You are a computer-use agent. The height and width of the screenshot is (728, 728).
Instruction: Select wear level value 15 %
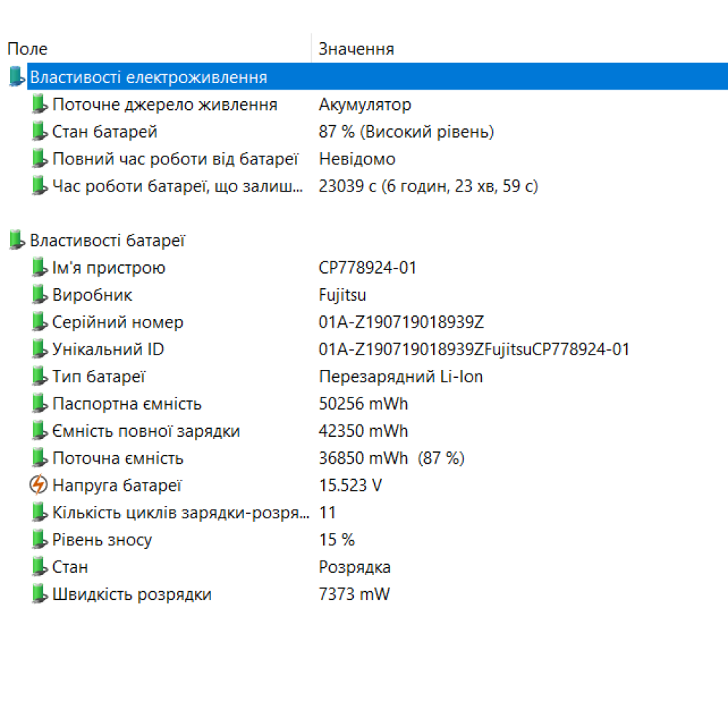337,540
